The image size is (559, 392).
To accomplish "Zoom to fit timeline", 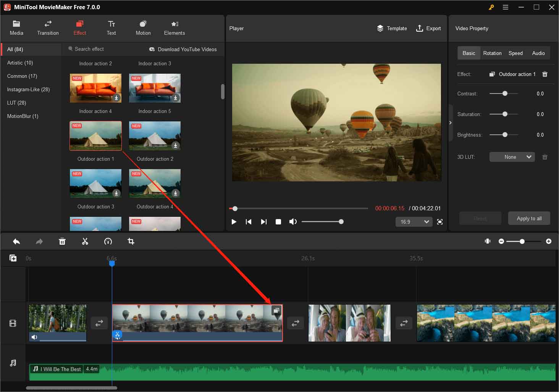I will click(x=488, y=241).
